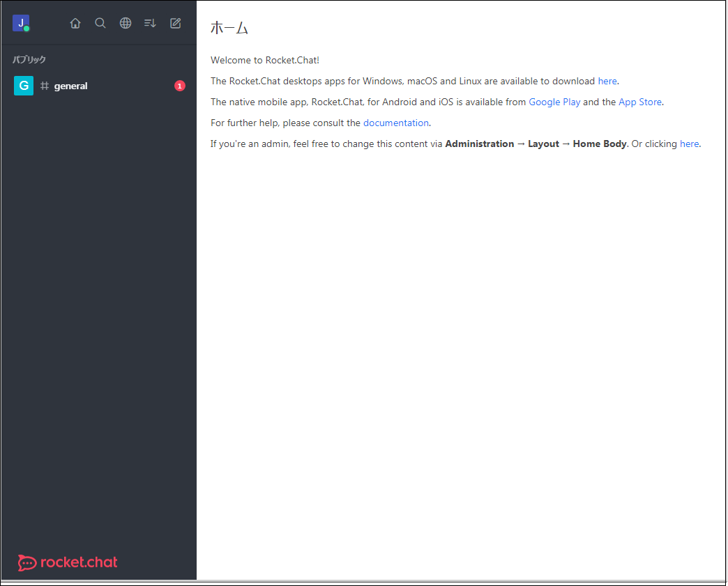
Task: Open the App Store link
Action: tap(640, 102)
